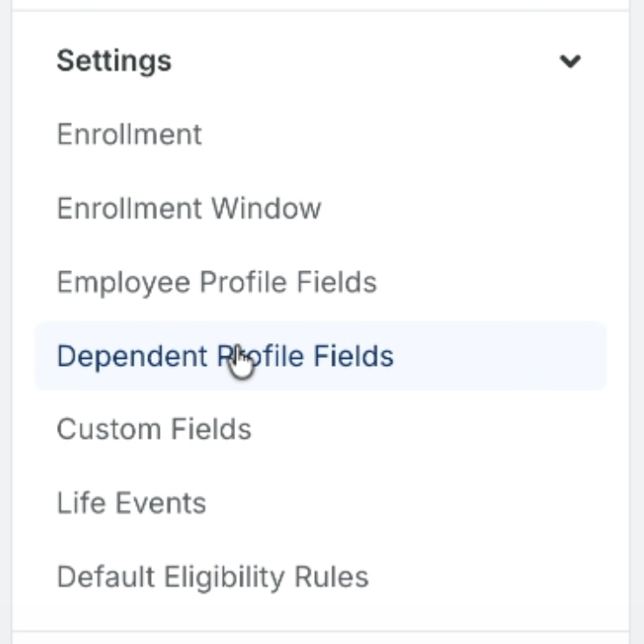Go to Employee Profile Fields
The width and height of the screenshot is (644, 644).
point(217,283)
